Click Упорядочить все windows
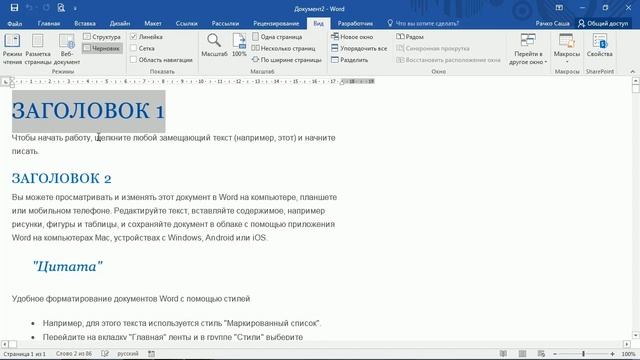 359,48
